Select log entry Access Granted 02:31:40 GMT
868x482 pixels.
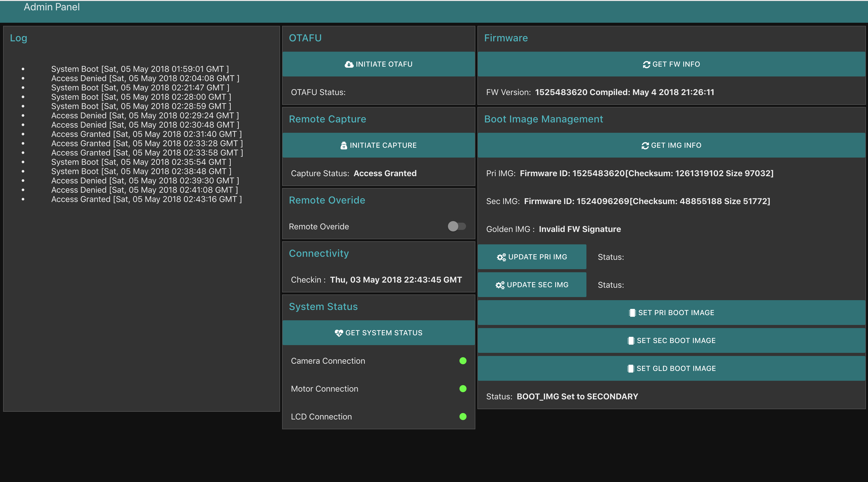click(x=146, y=134)
